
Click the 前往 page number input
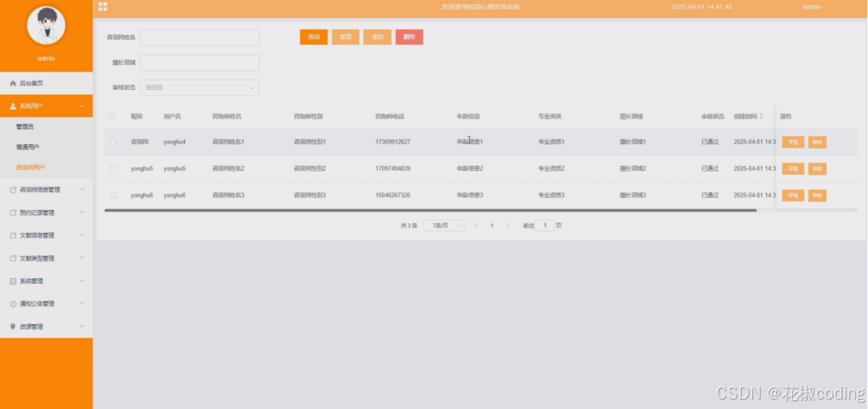coord(545,226)
